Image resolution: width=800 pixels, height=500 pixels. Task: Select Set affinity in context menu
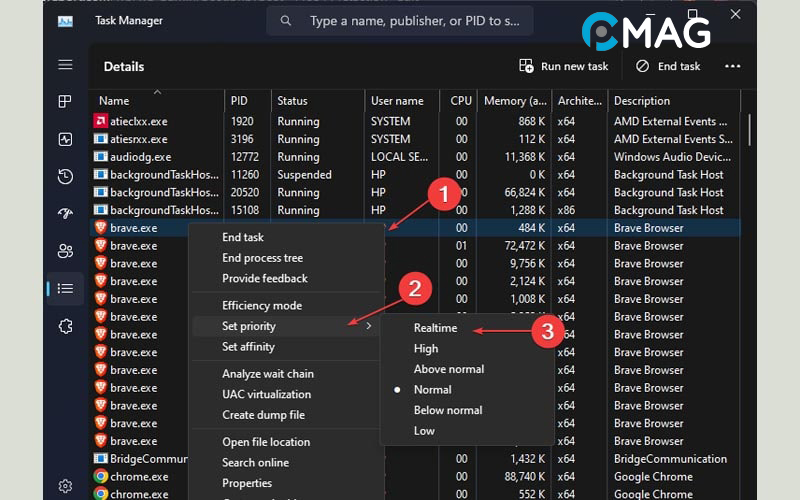[248, 346]
